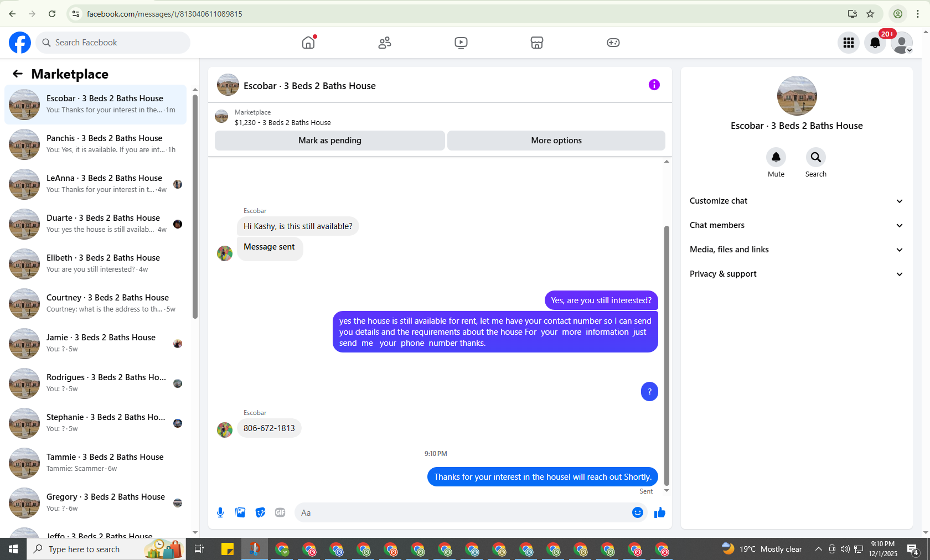
Task: Search in conversation using magnifier icon
Action: click(816, 158)
